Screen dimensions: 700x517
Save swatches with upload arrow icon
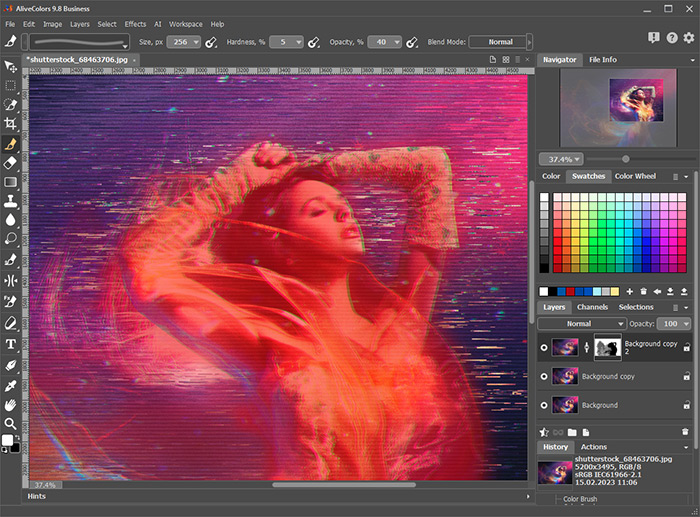click(684, 292)
